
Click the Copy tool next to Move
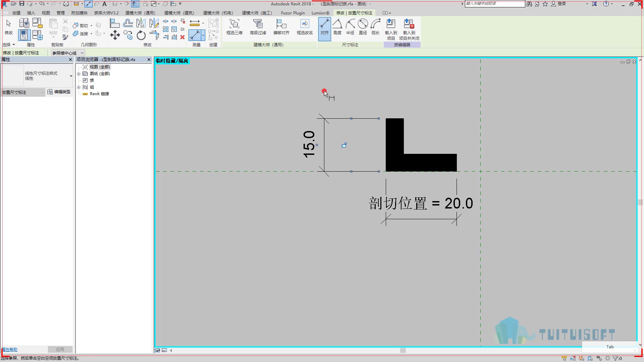click(128, 35)
